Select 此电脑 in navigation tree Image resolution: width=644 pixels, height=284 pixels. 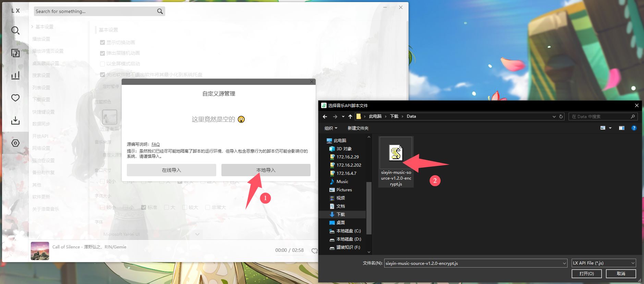[x=340, y=141]
